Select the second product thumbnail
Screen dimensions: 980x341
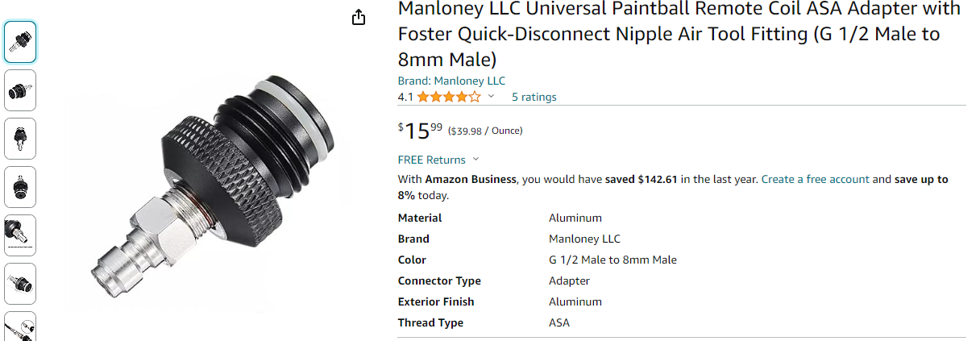(x=20, y=89)
